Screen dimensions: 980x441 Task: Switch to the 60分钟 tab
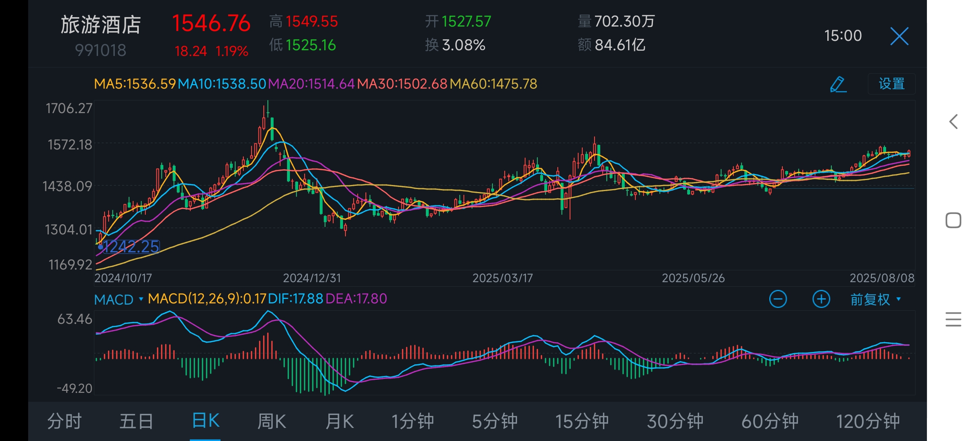point(770,421)
